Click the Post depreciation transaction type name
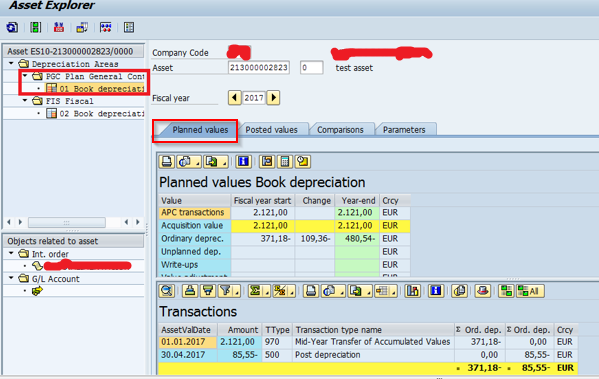Image resolution: width=599 pixels, height=379 pixels. [327, 355]
